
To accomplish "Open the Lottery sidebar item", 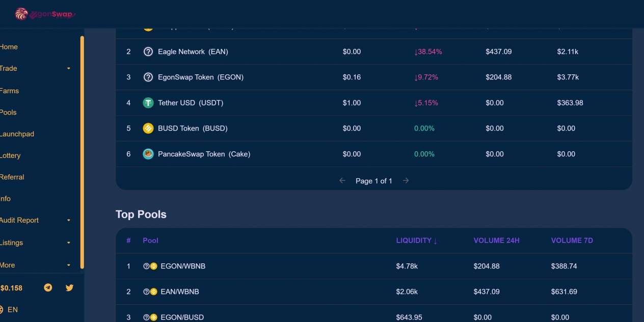I will point(10,155).
